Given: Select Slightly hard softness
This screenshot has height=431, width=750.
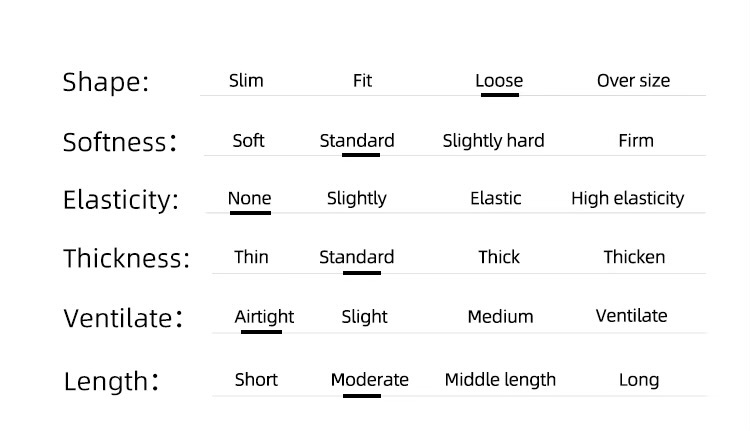Looking at the screenshot, I should 493,140.
